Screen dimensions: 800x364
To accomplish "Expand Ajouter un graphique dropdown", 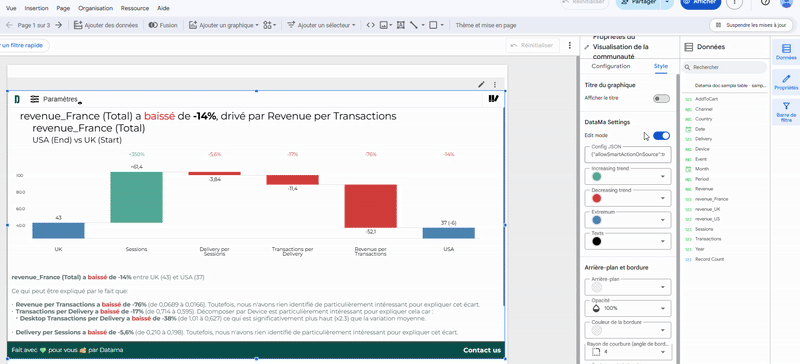I will (x=224, y=25).
